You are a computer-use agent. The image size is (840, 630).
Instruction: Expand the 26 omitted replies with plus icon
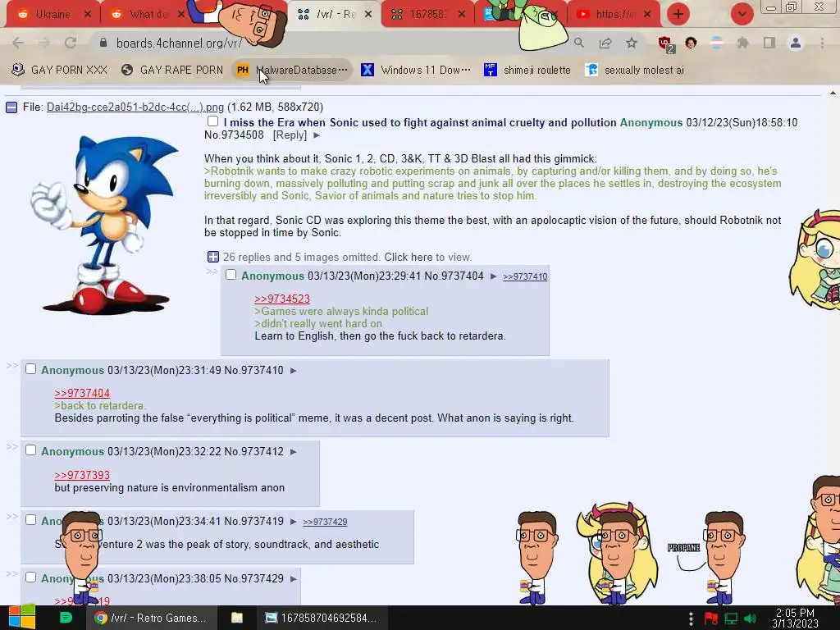[x=212, y=257]
